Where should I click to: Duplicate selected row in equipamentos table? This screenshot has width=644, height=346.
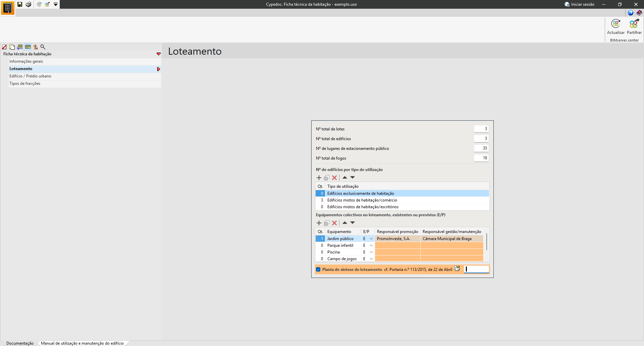tap(327, 223)
